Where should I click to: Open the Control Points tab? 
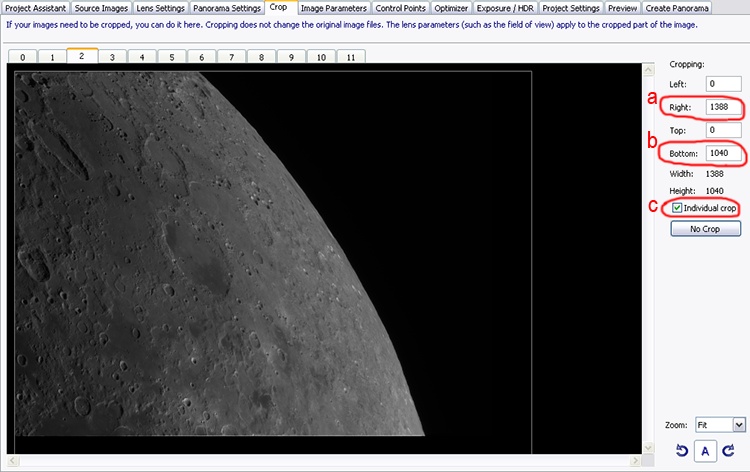pyautogui.click(x=402, y=8)
